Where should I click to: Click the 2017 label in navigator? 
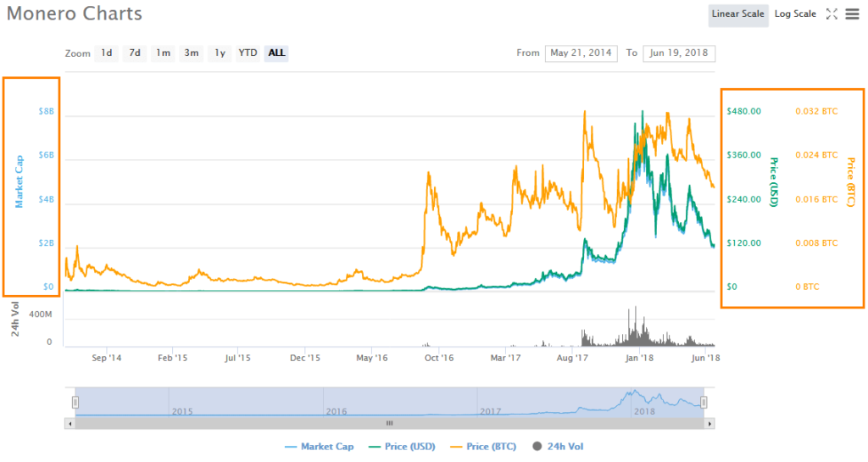pyautogui.click(x=491, y=412)
